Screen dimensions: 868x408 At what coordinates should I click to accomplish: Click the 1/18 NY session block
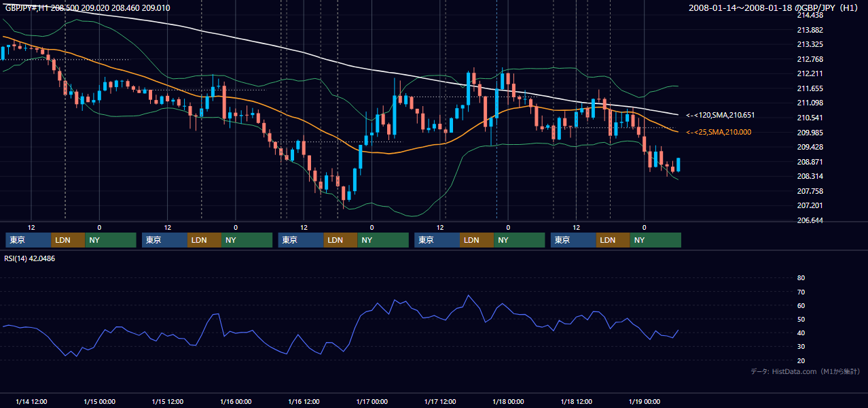[x=655, y=240]
